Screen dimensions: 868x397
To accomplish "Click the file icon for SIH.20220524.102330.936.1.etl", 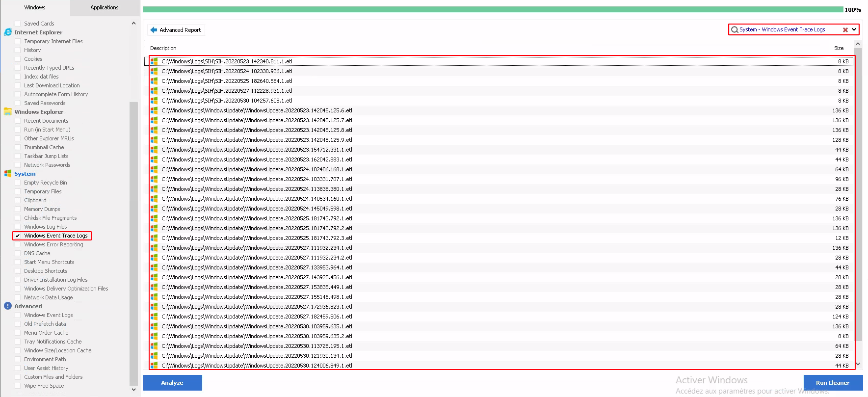I will coord(154,71).
